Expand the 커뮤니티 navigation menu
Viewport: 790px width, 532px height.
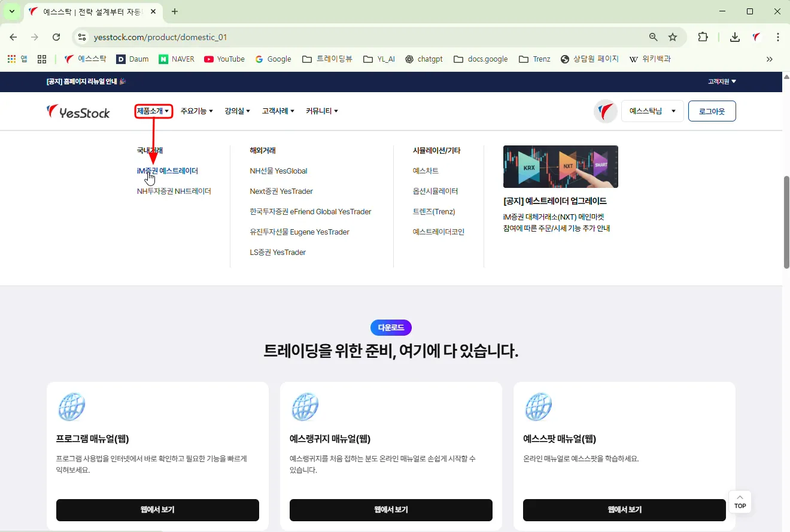[322, 111]
